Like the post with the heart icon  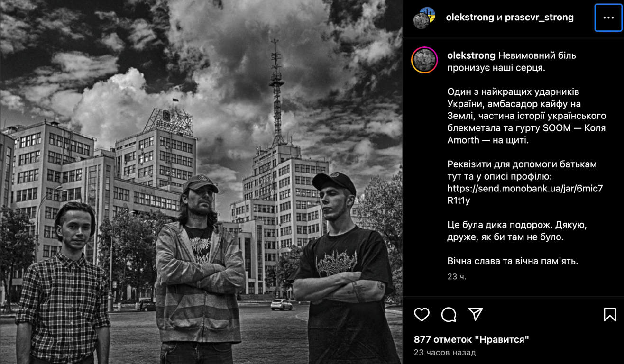(422, 314)
